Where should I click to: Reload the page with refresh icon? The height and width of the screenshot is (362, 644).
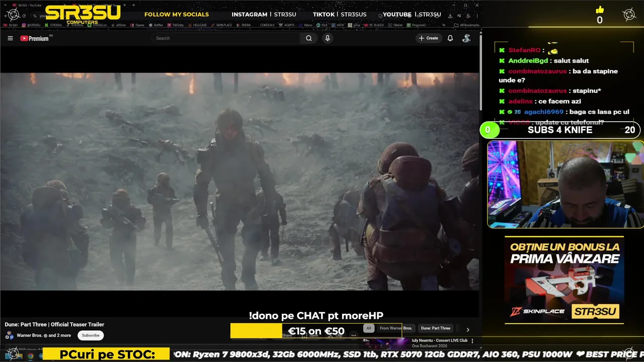click(24, 16)
